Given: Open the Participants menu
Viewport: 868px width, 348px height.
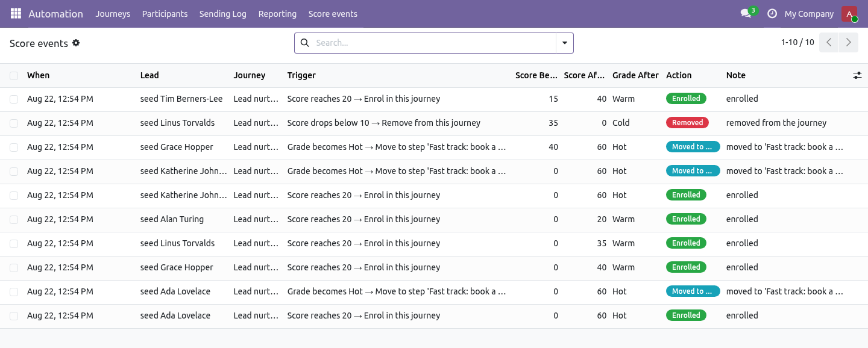Looking at the screenshot, I should point(165,13).
